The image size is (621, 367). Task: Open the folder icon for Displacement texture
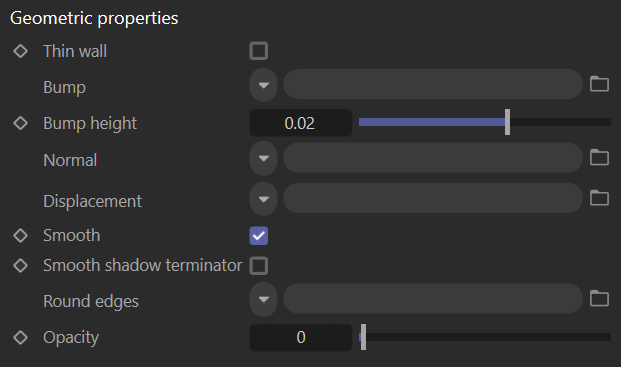tap(599, 198)
